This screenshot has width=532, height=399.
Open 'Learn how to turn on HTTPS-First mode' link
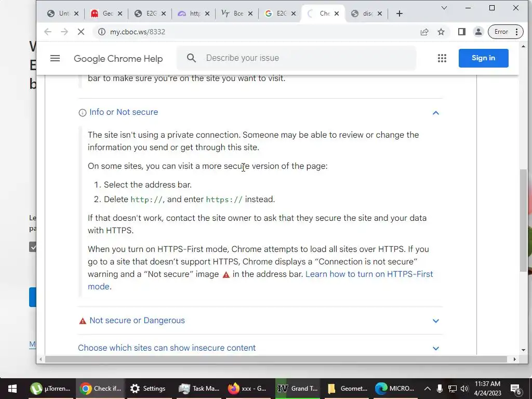pos(369,274)
